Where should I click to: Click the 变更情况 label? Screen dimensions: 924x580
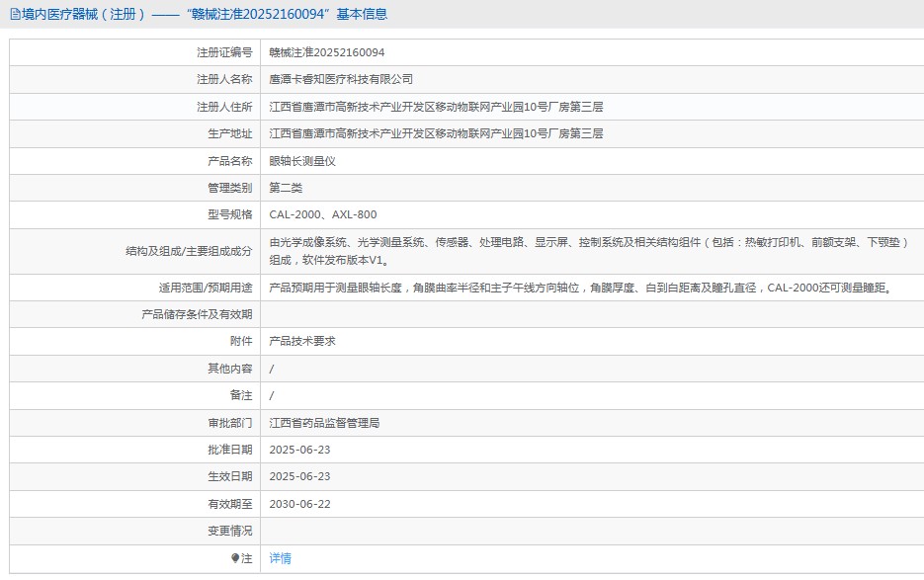pyautogui.click(x=230, y=531)
